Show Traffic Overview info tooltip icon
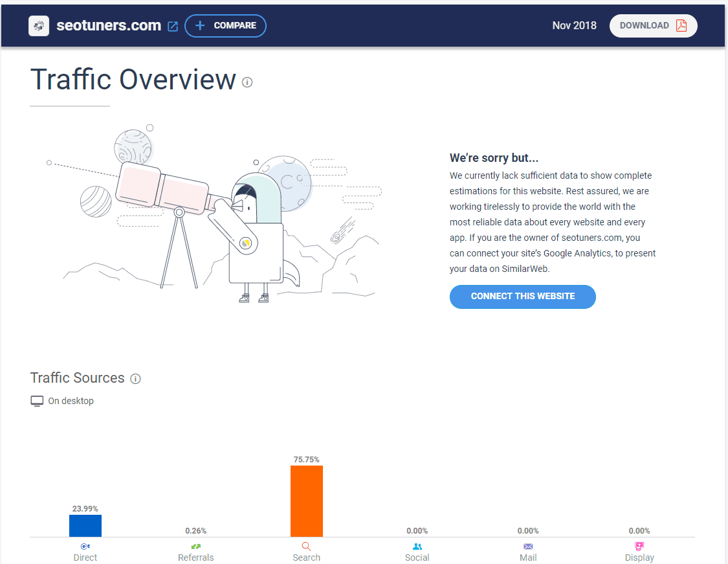 click(x=247, y=82)
